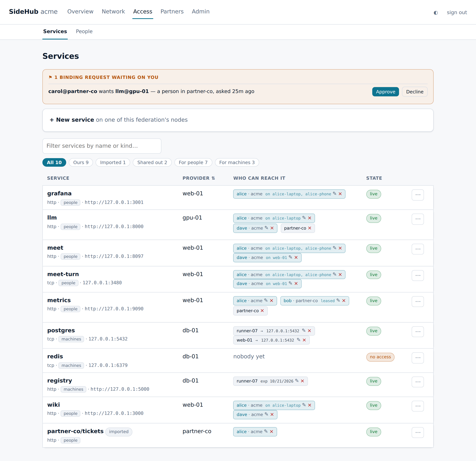Filter services by Ours 9
Viewport: 476px width, 461px height.
point(81,163)
